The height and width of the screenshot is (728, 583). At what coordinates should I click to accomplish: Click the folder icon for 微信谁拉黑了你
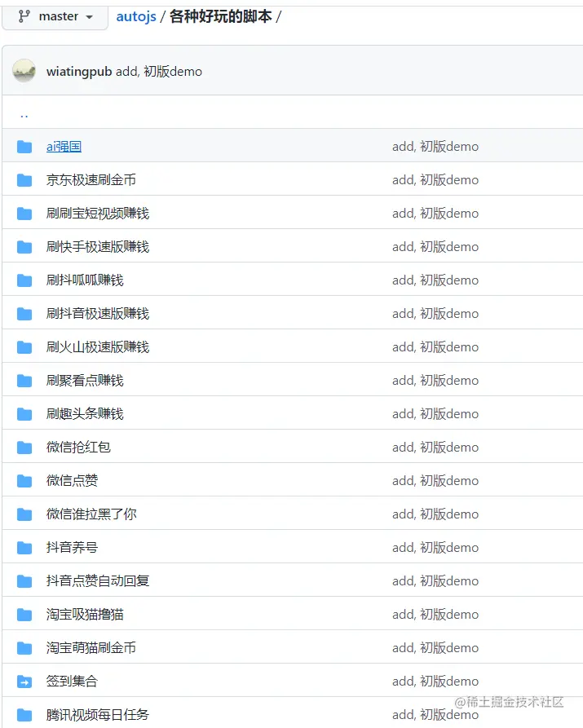click(x=24, y=514)
